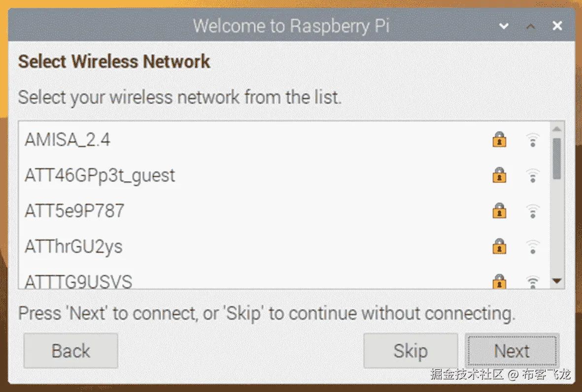Viewport: 582px width, 392px height.
Task: Select the ATTTG9USVS network at the bottom
Action: tap(78, 282)
